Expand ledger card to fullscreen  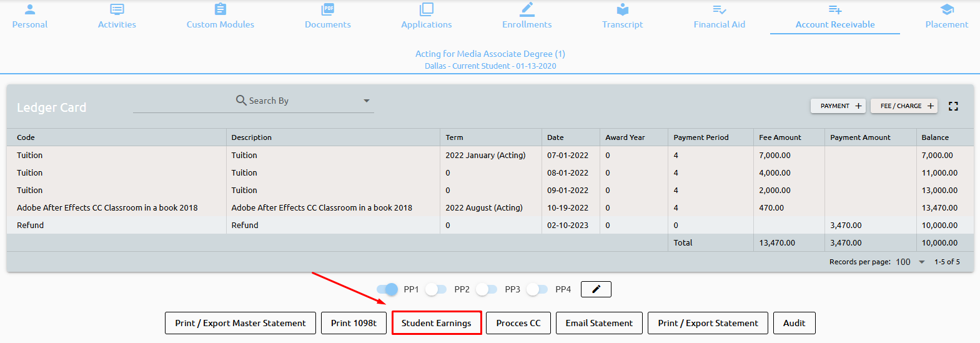(953, 106)
